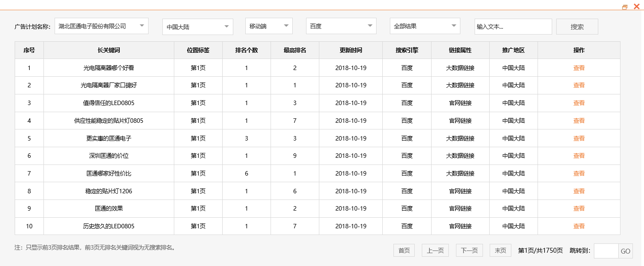This screenshot has width=644, height=266.
Task: Click the 输入文本 keyword input field
Action: [x=513, y=26]
